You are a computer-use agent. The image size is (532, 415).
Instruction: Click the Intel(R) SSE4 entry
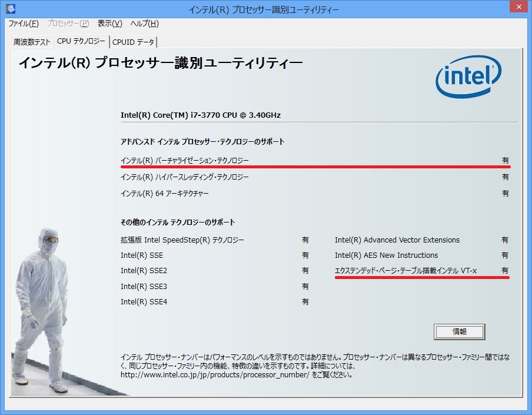[144, 301]
